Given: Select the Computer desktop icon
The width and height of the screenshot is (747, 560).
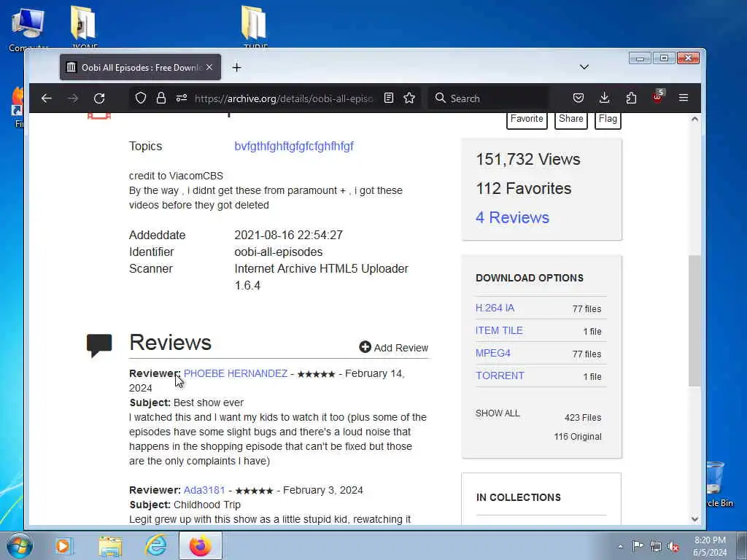Looking at the screenshot, I should point(28,28).
